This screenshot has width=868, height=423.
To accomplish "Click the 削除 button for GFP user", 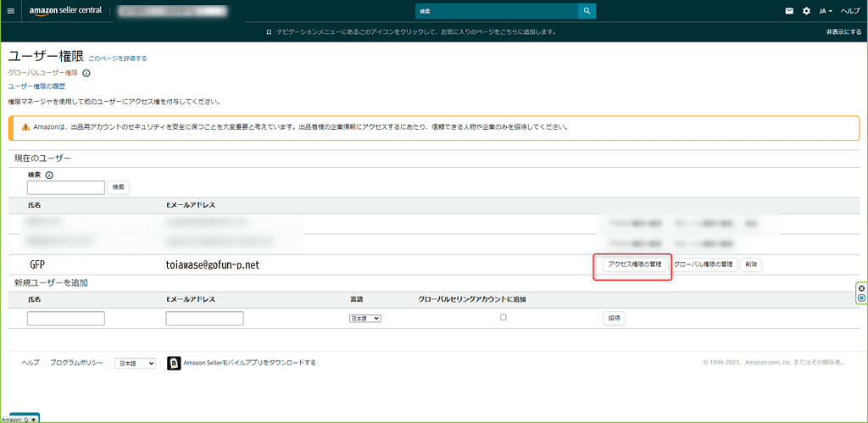I will (x=751, y=264).
